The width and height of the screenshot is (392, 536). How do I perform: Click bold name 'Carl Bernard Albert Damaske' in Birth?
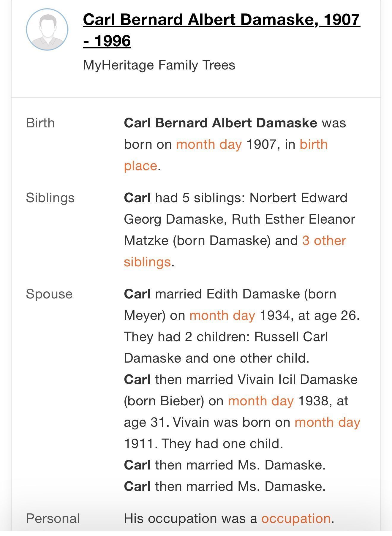[220, 123]
